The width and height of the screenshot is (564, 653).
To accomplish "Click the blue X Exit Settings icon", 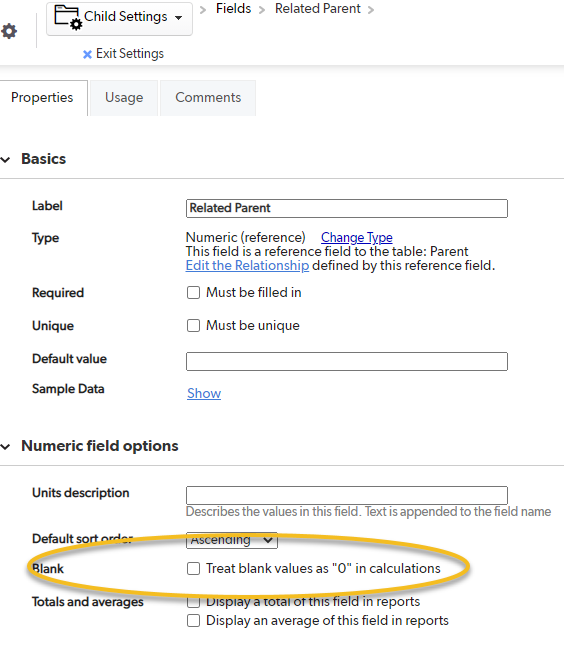I will pyautogui.click(x=87, y=54).
